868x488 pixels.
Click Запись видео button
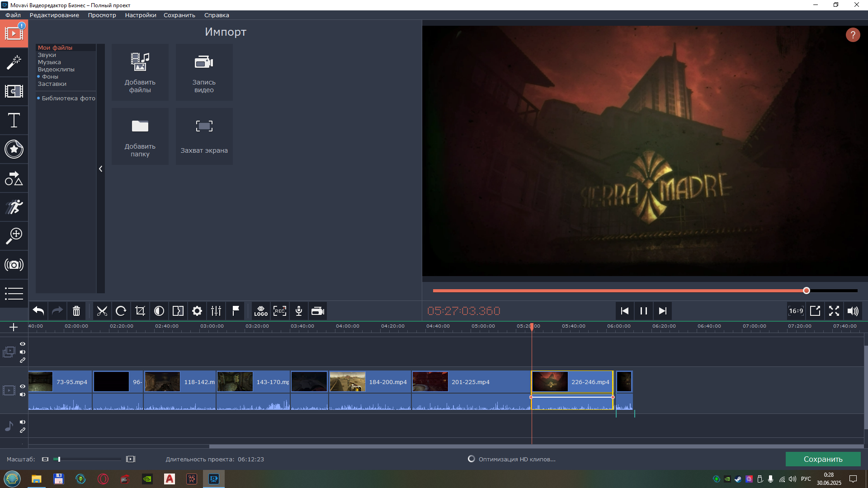(x=204, y=72)
